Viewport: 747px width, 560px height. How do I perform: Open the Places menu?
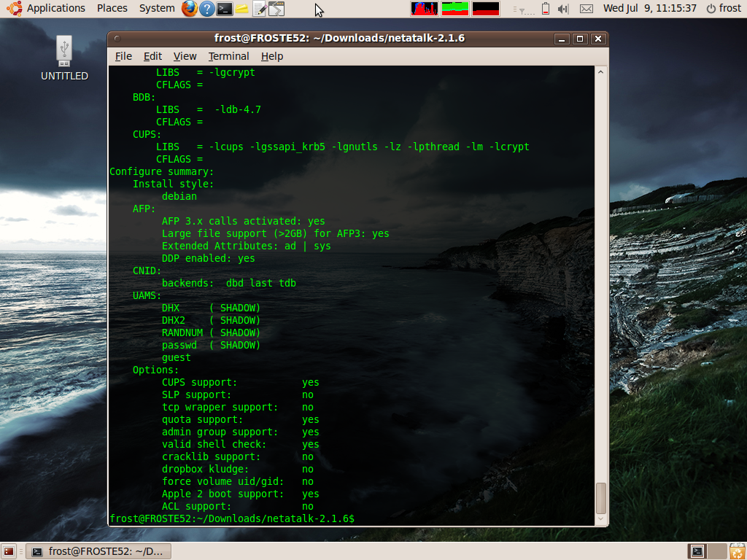pyautogui.click(x=112, y=8)
